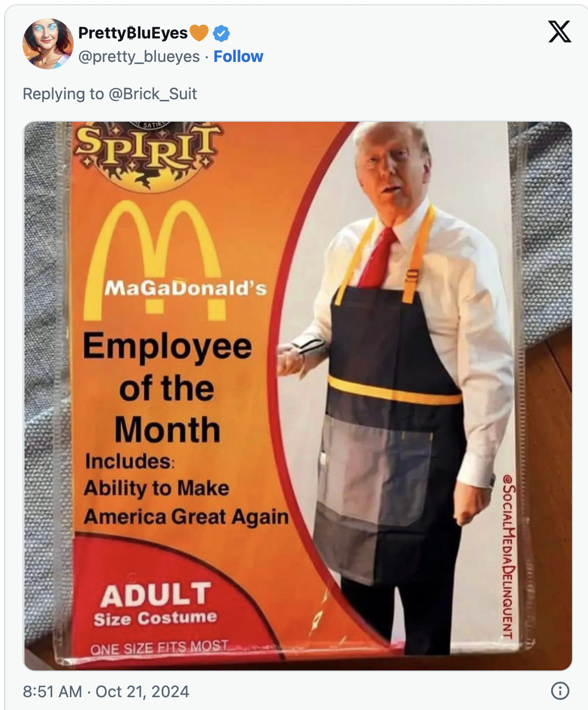Screen dimensions: 588x710
Task: Click the Employee of the Month text
Action: point(167,388)
